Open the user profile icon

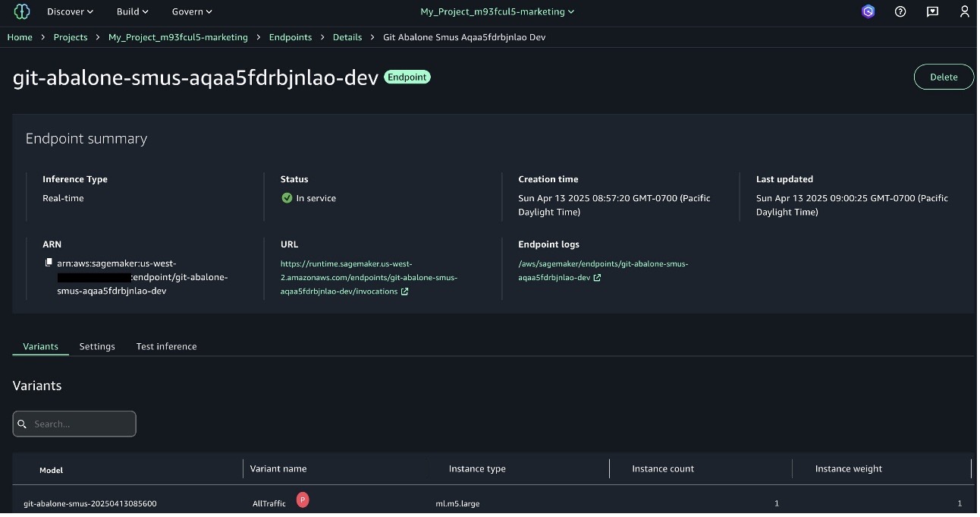click(x=965, y=11)
